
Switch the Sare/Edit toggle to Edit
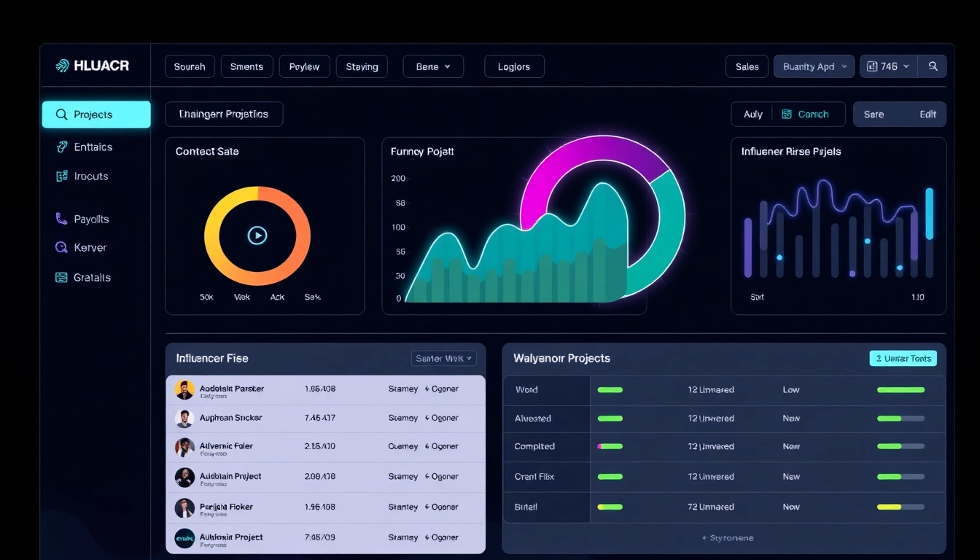click(927, 114)
